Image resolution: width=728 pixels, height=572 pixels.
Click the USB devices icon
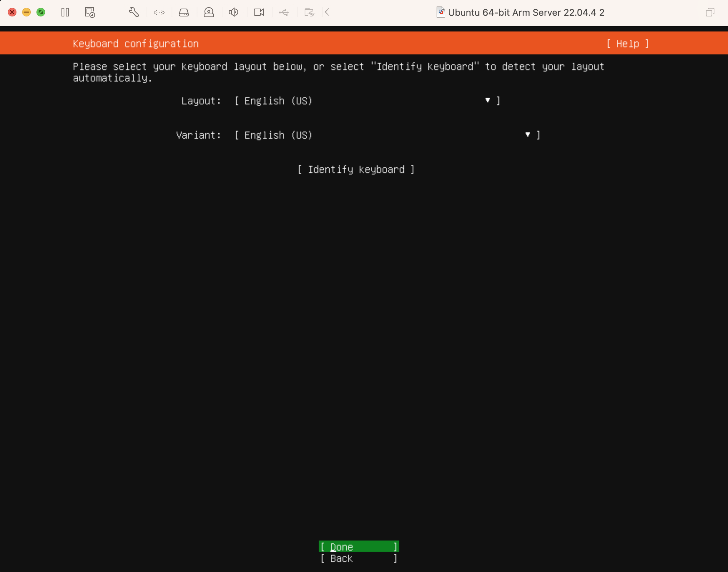click(284, 13)
